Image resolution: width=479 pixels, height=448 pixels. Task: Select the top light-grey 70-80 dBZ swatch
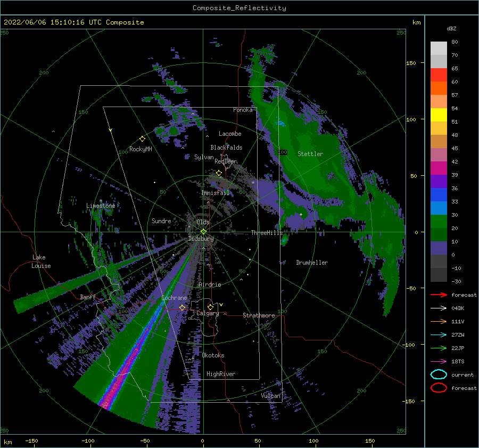tap(439, 48)
